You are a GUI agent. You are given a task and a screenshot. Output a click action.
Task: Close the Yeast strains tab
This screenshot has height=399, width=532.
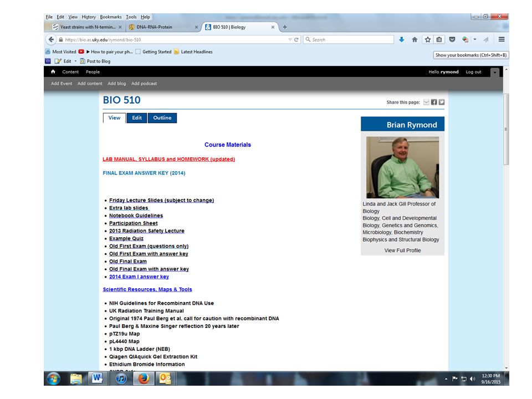click(120, 27)
